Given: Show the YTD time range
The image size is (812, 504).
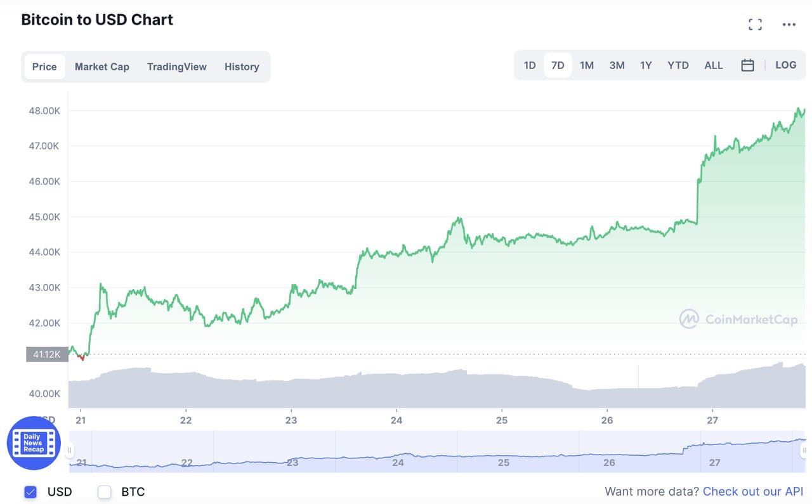Looking at the screenshot, I should point(678,65).
